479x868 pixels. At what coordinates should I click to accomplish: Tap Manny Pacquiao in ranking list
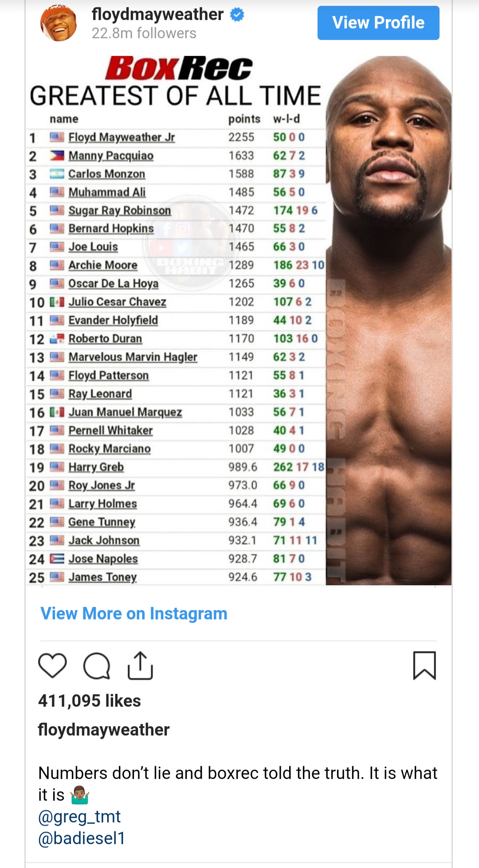pyautogui.click(x=111, y=156)
